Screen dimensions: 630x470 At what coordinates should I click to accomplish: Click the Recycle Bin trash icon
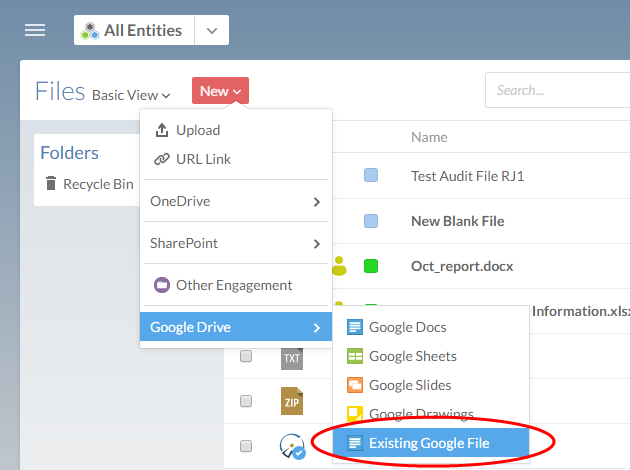pos(51,184)
